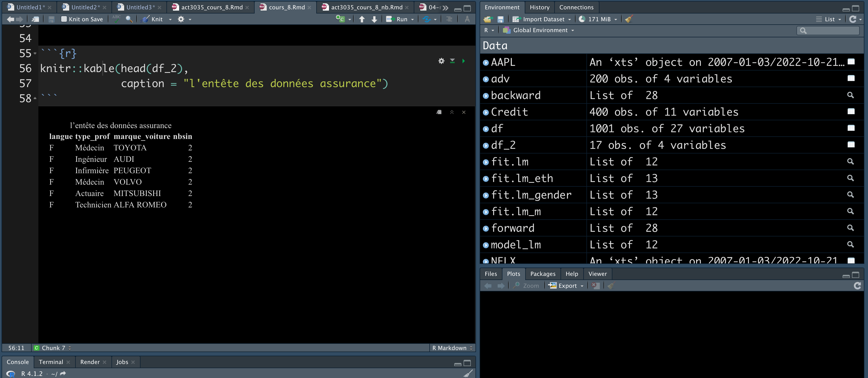This screenshot has height=378, width=868.
Task: View current working directory arrow
Action: click(x=63, y=373)
